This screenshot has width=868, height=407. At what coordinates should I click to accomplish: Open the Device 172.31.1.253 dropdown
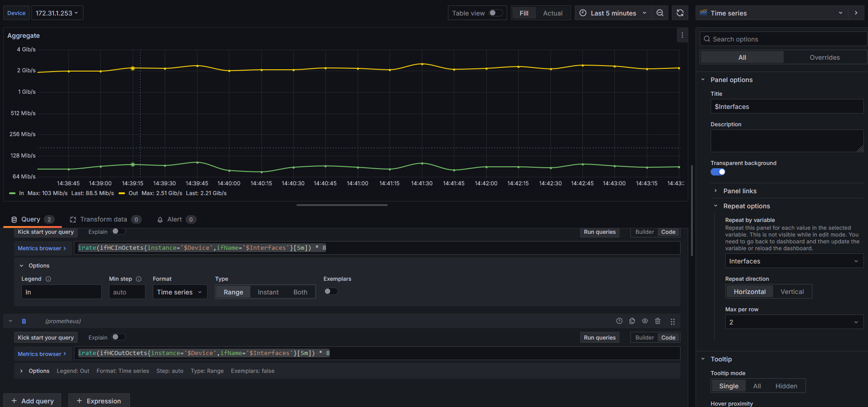click(57, 13)
